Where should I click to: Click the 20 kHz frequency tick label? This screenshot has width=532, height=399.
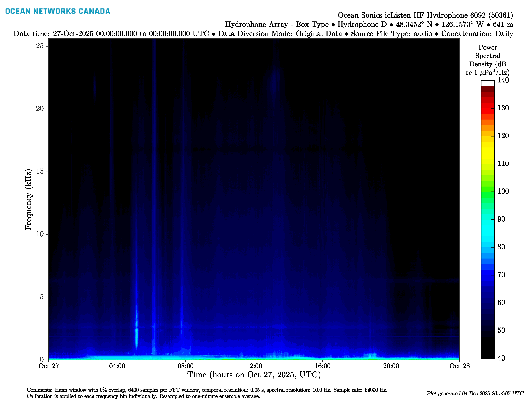pyautogui.click(x=40, y=109)
